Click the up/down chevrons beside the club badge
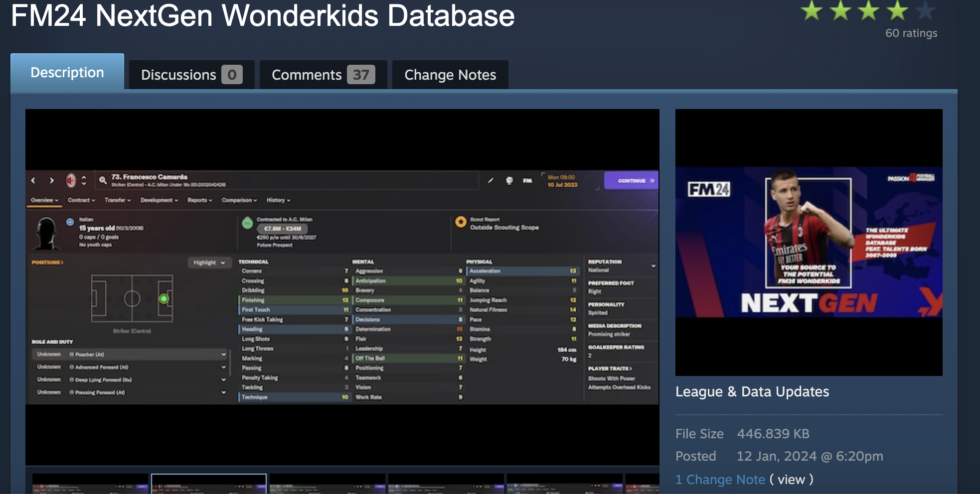980x494 pixels. [x=84, y=180]
